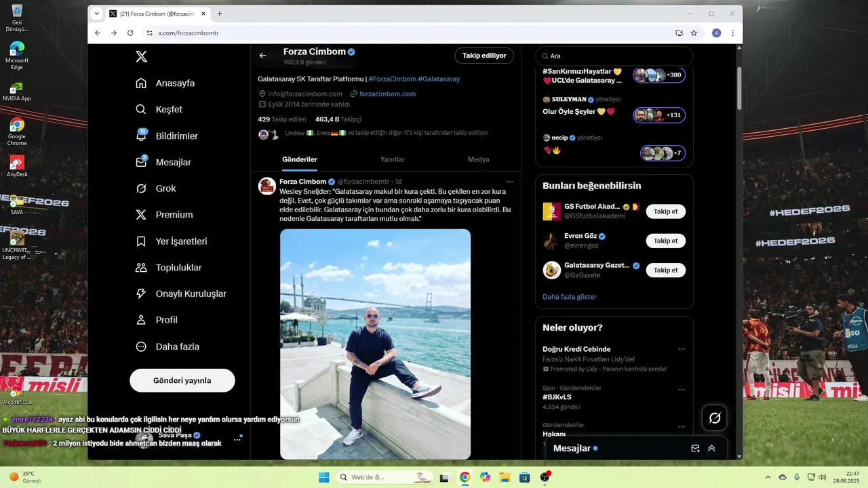Compose new message icon in Mesajlar bar
This screenshot has height=488, width=868.
(x=695, y=449)
